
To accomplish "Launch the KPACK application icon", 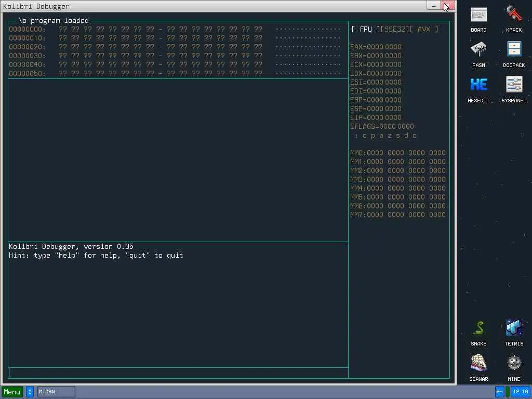I will tap(514, 16).
